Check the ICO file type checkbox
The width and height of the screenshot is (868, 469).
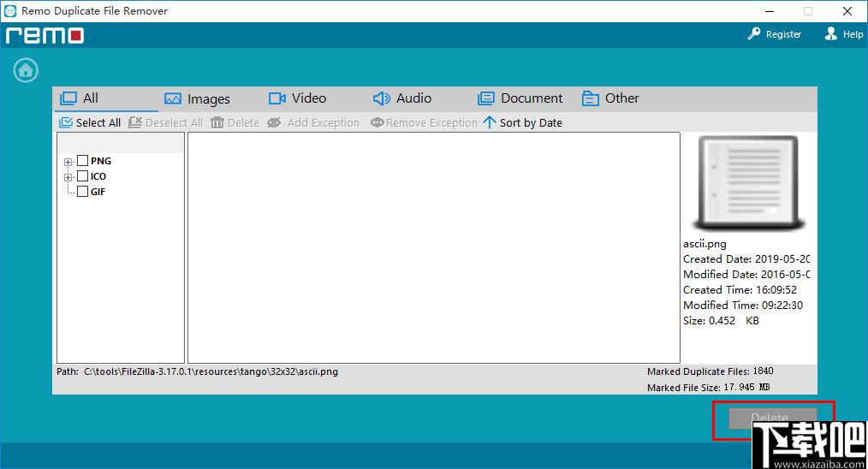[x=82, y=176]
